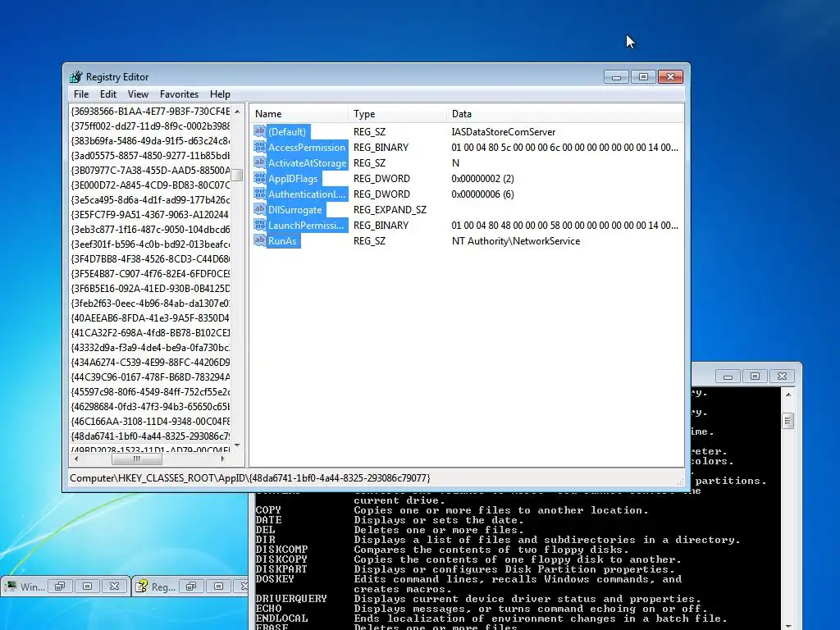Click the minimized Win... window icon
The image size is (840, 630).
pos(11,586)
